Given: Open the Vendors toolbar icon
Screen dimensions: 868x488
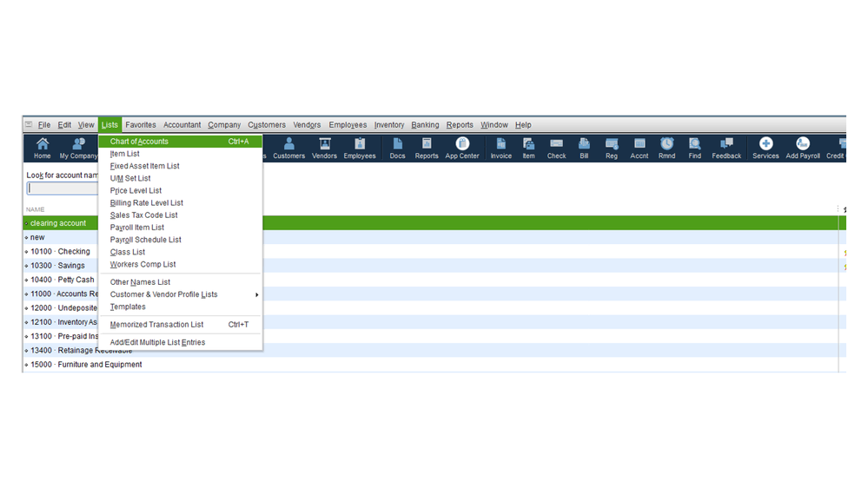Looking at the screenshot, I should [x=324, y=148].
